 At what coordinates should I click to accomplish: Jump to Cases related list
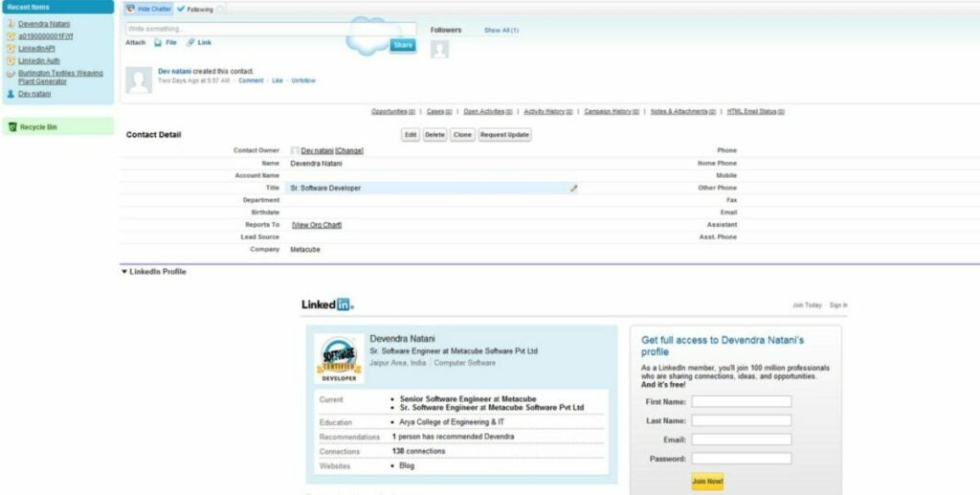[439, 111]
